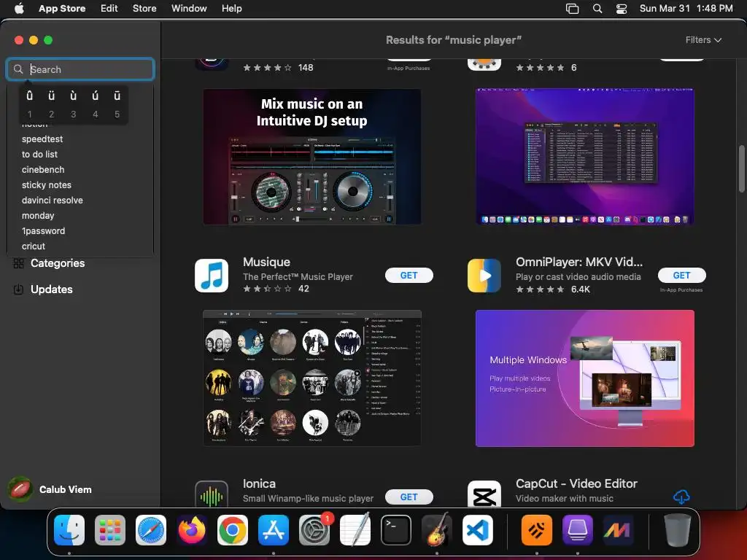Click the Categories grid icon

pos(18,263)
